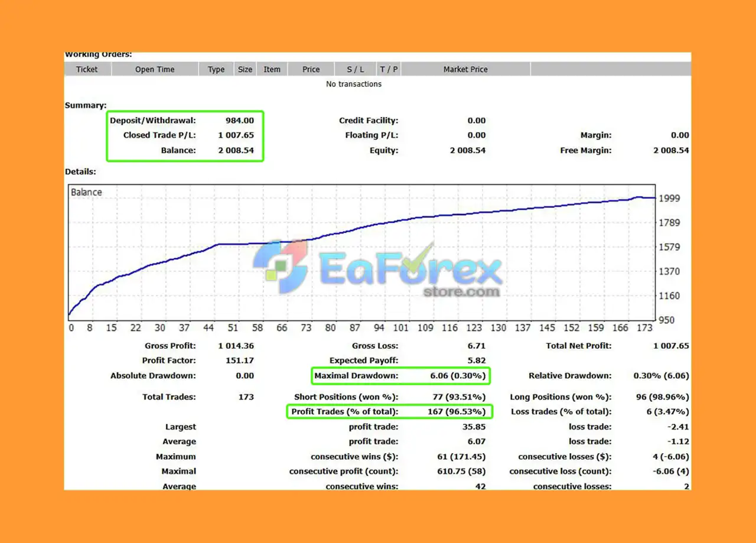Click the Absolute Drawdown label
756x543 pixels.
(153, 376)
